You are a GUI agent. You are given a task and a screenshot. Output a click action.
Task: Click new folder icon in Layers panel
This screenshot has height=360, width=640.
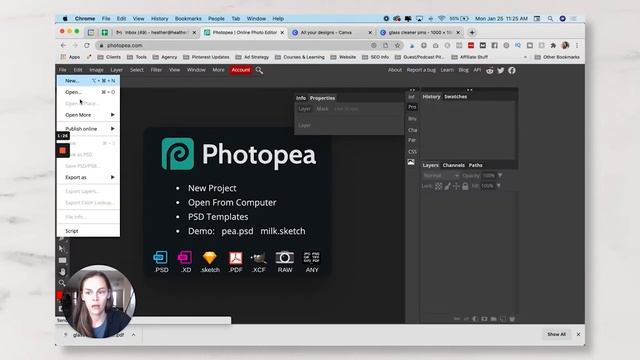click(493, 319)
